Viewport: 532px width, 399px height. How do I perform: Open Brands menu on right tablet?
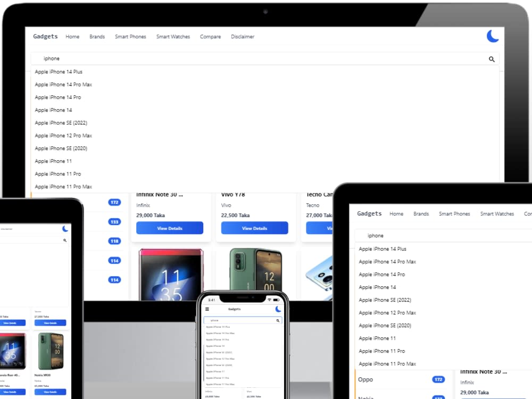tap(421, 214)
